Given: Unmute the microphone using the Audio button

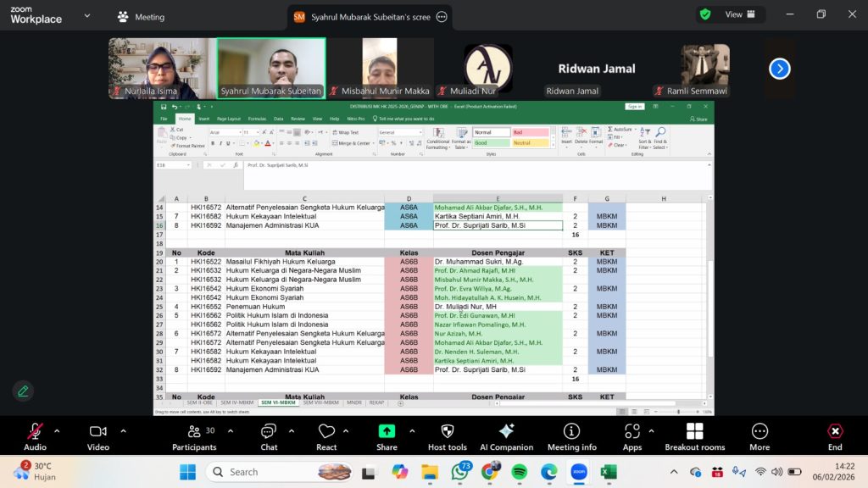Looking at the screenshot, I should click(x=35, y=435).
